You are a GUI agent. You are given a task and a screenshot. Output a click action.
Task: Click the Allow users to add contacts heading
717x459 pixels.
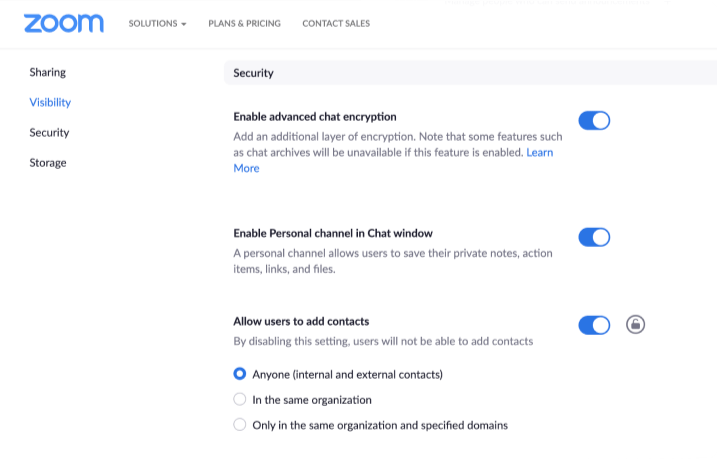(301, 321)
